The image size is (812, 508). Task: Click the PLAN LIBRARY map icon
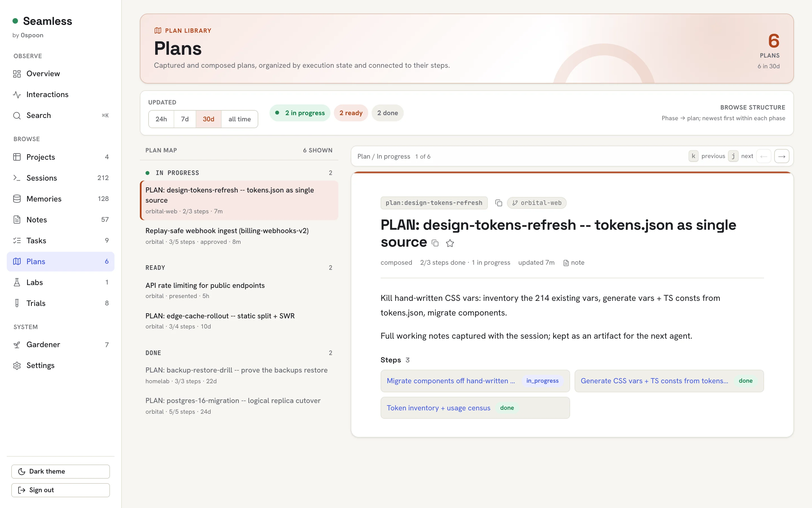pyautogui.click(x=158, y=30)
